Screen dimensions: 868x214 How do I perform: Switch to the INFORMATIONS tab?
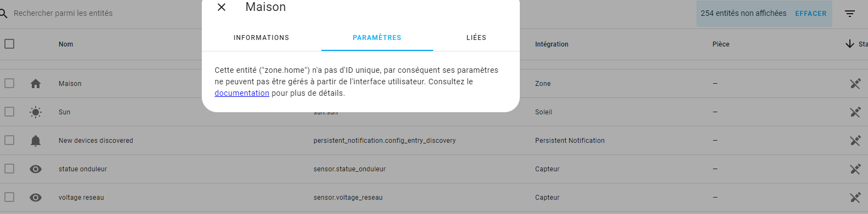[x=261, y=38]
